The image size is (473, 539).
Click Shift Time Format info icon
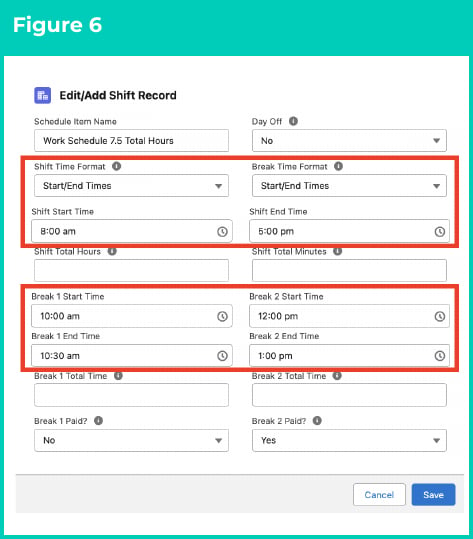pyautogui.click(x=117, y=166)
